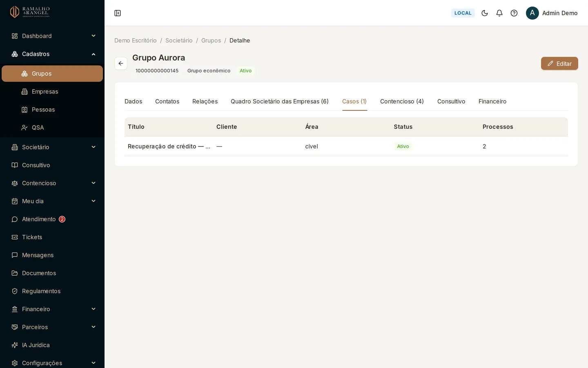Click the Grupos sidebar icon
Viewport: 588px width, 368px height.
[x=24, y=74]
